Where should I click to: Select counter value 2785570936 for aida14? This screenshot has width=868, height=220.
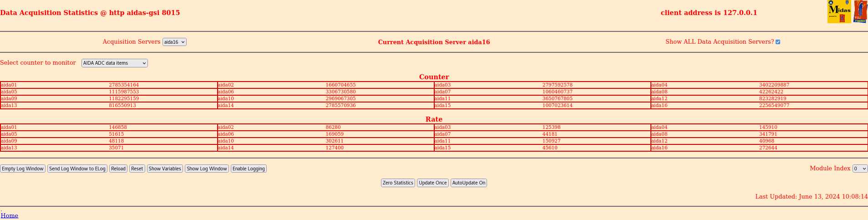(340, 106)
